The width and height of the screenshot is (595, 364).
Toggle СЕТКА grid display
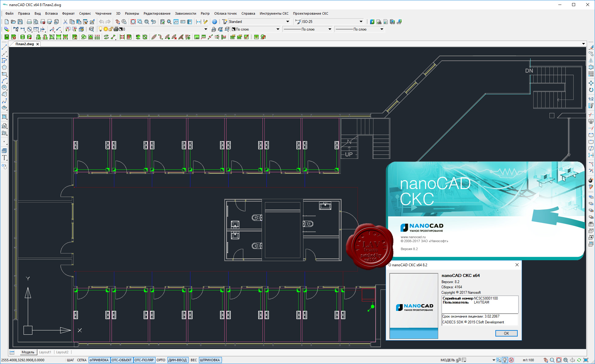[x=82, y=360]
